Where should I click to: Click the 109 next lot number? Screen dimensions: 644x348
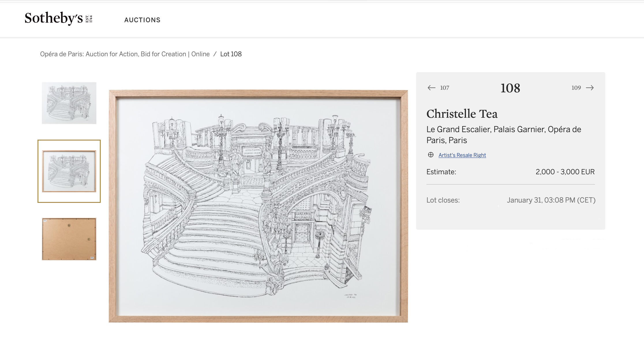pos(576,88)
